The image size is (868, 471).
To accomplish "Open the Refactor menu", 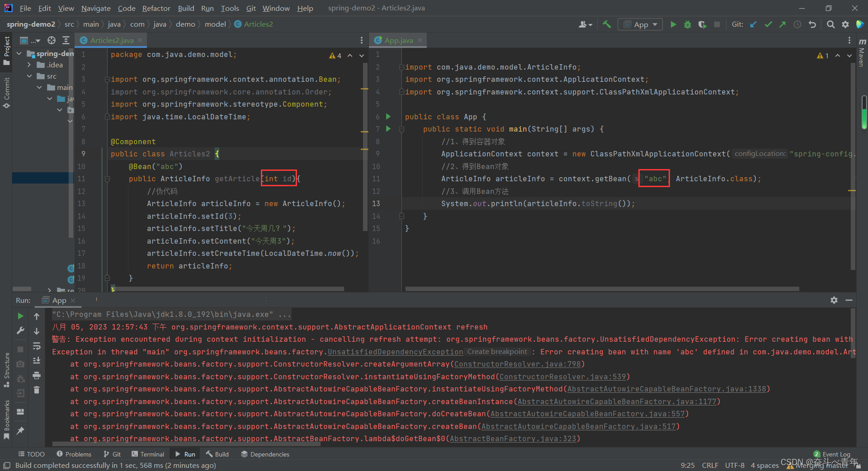I will pyautogui.click(x=156, y=8).
